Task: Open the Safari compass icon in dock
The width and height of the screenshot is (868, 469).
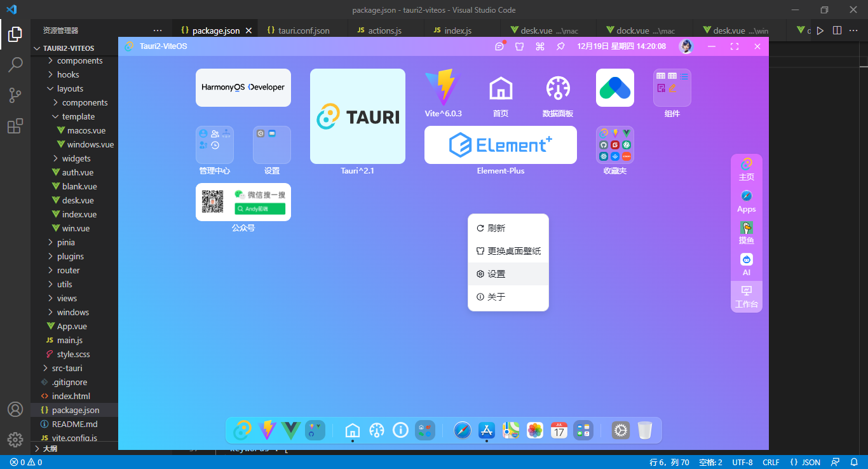Action: [x=463, y=430]
